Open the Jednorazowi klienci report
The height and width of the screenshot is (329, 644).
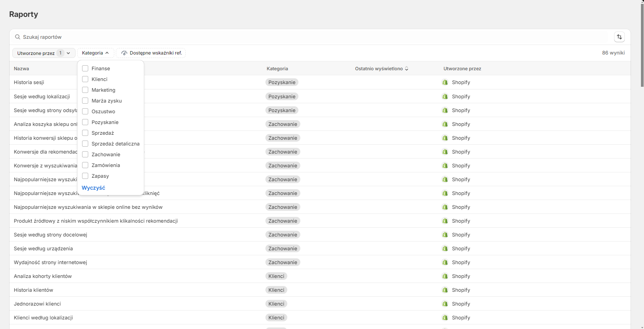[x=37, y=304]
